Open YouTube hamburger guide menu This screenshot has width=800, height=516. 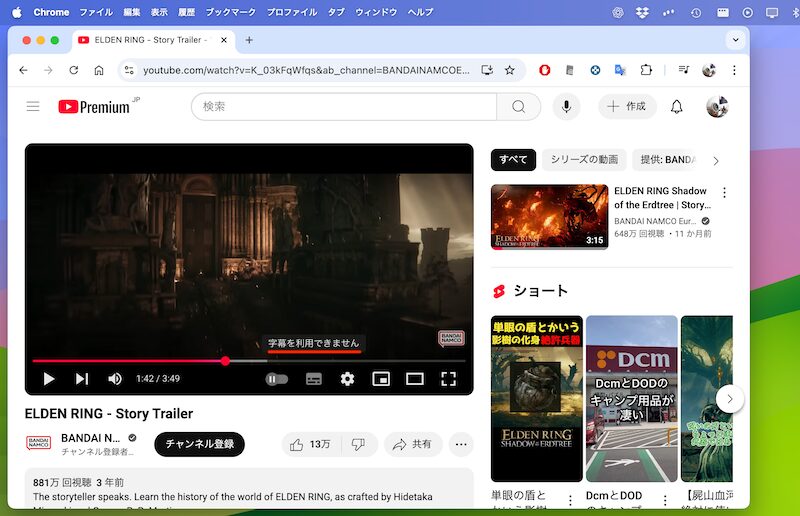pyautogui.click(x=33, y=106)
